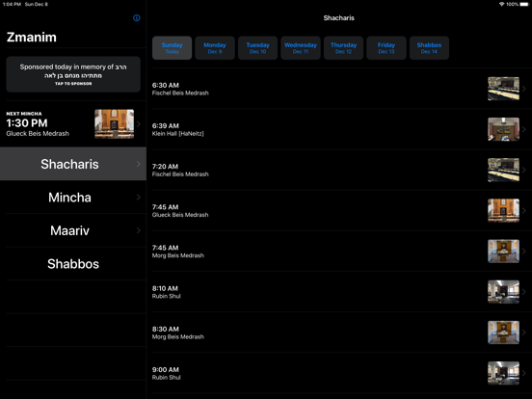Select the Klein Hall [HaNeitz] text

177,134
